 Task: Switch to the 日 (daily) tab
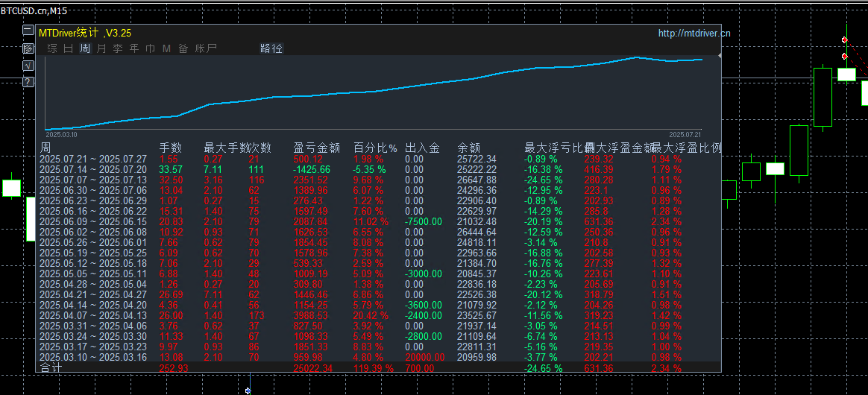(x=68, y=48)
